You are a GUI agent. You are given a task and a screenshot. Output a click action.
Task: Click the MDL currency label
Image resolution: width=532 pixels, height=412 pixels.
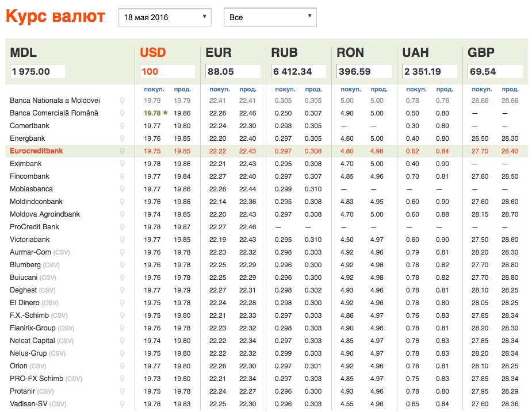click(x=24, y=52)
